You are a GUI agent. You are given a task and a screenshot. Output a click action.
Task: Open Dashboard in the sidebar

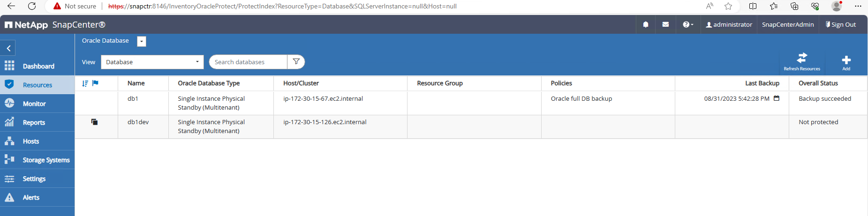(37, 66)
